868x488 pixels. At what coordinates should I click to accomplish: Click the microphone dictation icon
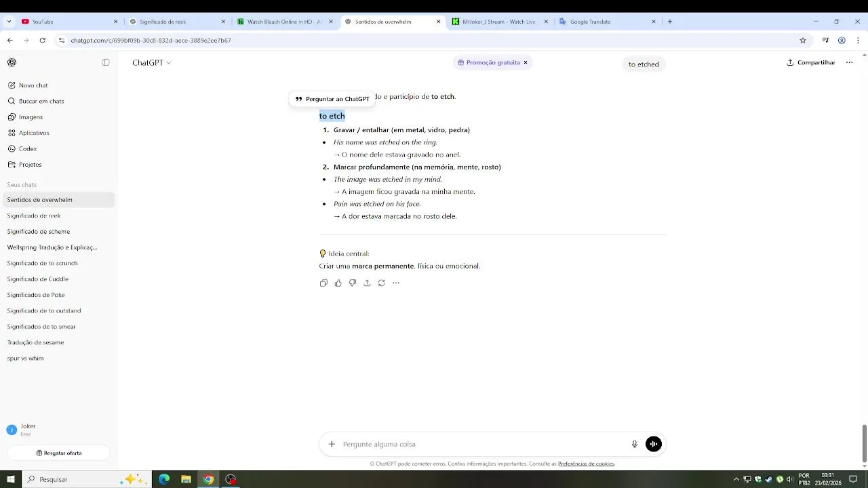(x=635, y=444)
